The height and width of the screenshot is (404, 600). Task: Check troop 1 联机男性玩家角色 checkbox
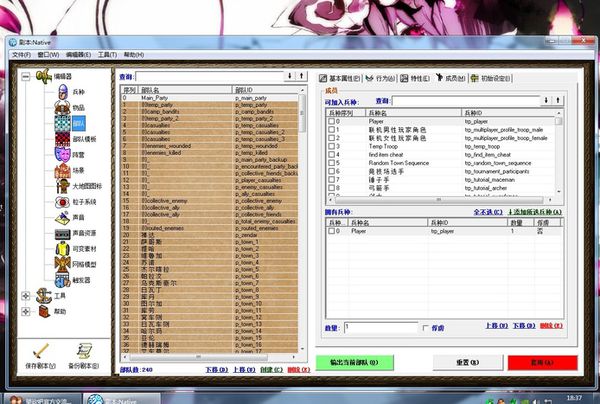(x=331, y=130)
